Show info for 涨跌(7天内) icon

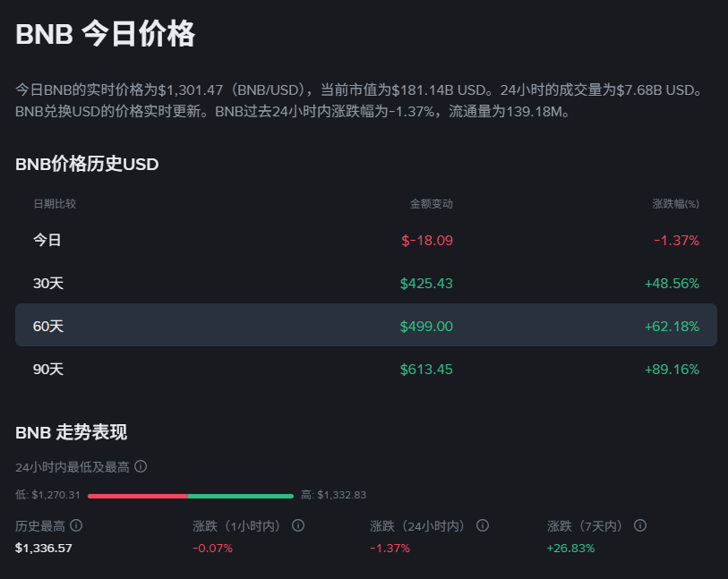(x=640, y=525)
